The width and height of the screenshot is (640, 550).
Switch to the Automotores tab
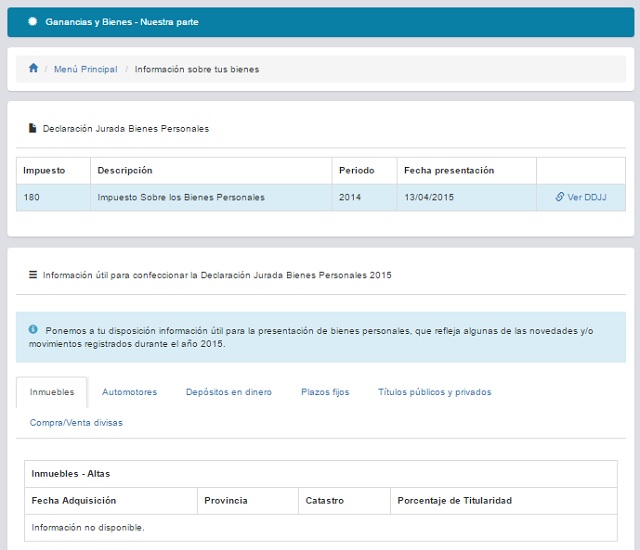(x=129, y=392)
